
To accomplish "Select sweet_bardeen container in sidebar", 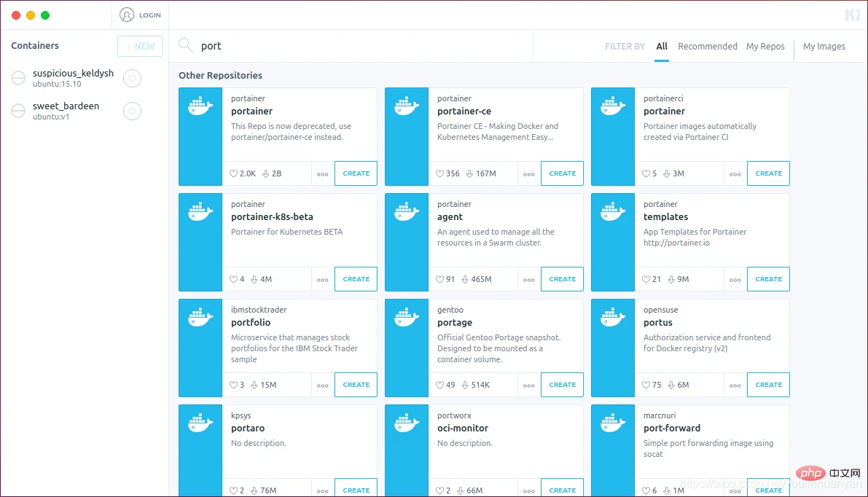I will coord(66,111).
